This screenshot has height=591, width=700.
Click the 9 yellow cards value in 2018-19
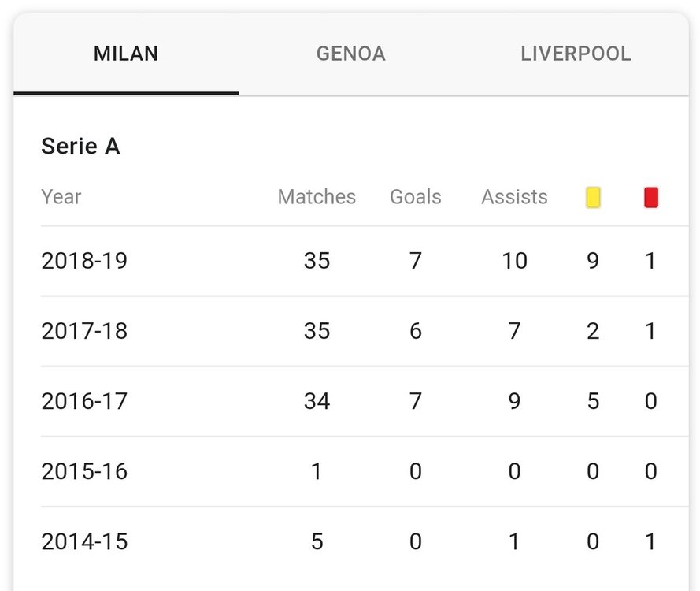[x=593, y=261]
